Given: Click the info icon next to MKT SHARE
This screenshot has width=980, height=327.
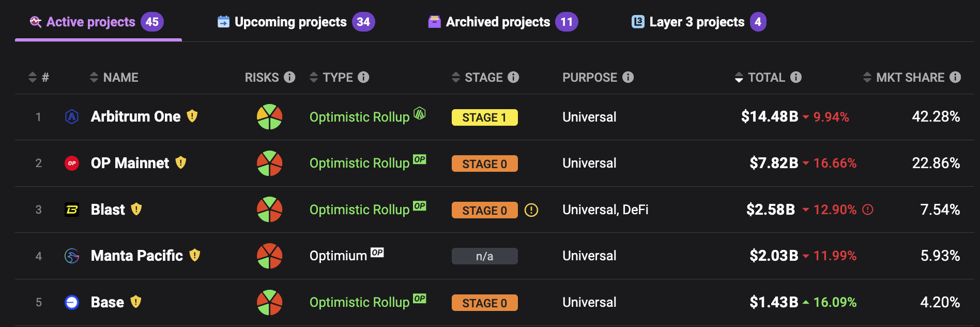Looking at the screenshot, I should click(955, 77).
